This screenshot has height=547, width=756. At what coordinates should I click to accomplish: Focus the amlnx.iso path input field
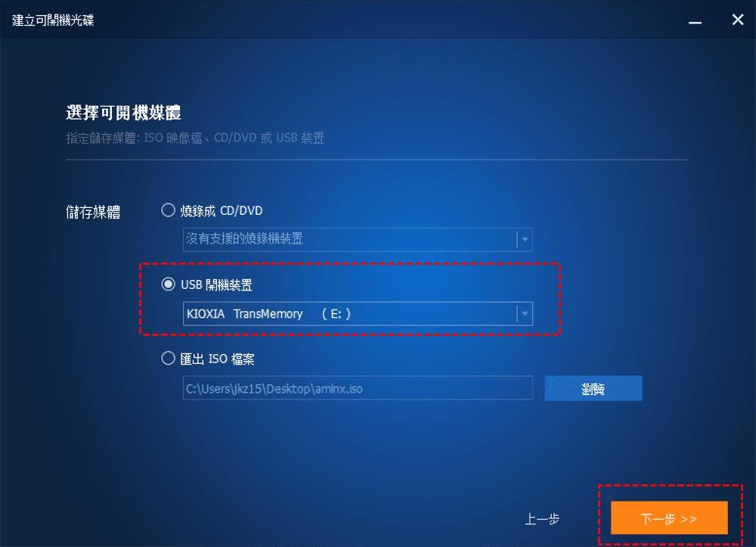click(358, 388)
